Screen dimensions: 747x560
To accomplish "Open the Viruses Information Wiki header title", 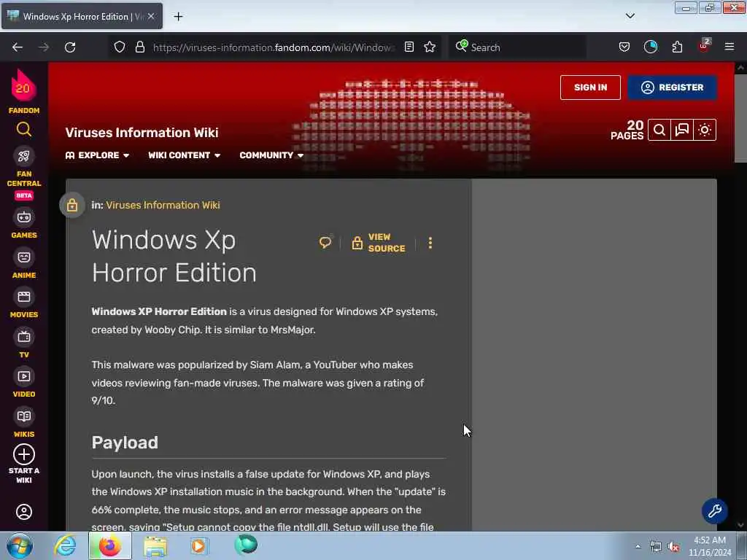I will point(142,133).
